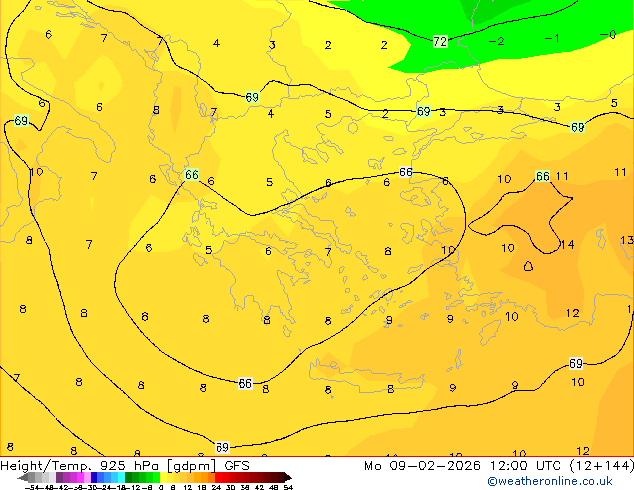Image resolution: width=634 pixels, height=490 pixels.
Task: Select the forecast date 'Mo 09-02-2026 12:00 UTC'
Action: [x=465, y=466]
